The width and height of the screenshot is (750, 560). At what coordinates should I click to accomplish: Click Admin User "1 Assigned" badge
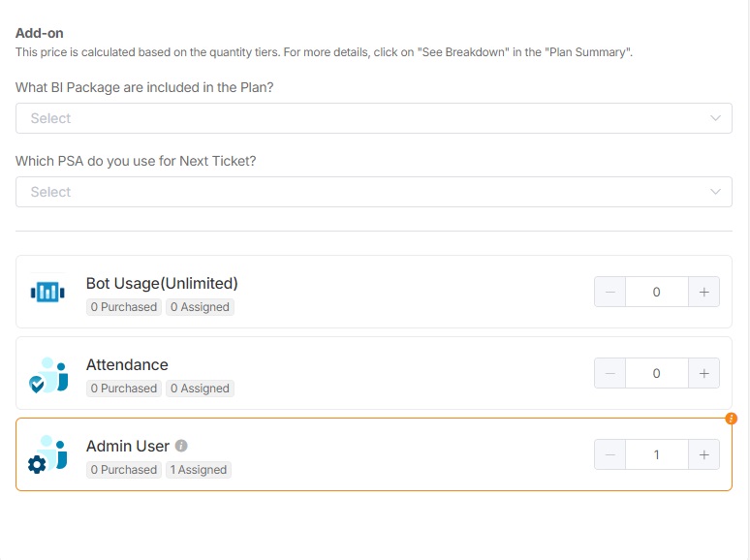tap(198, 470)
